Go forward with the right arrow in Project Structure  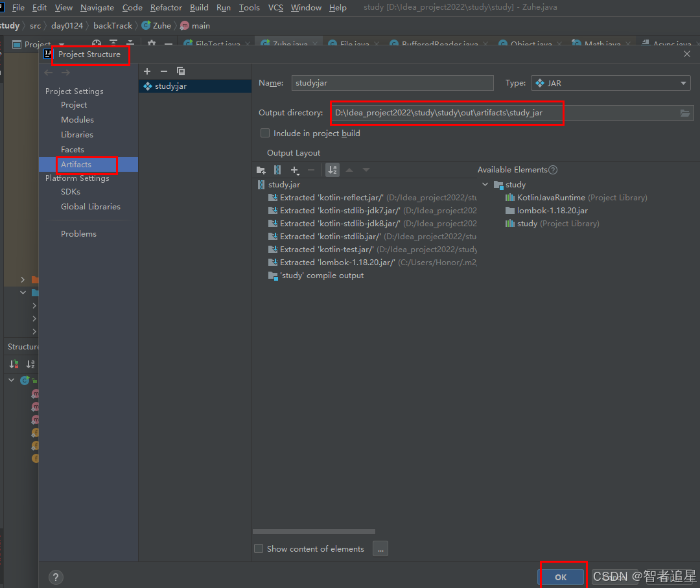click(x=65, y=73)
